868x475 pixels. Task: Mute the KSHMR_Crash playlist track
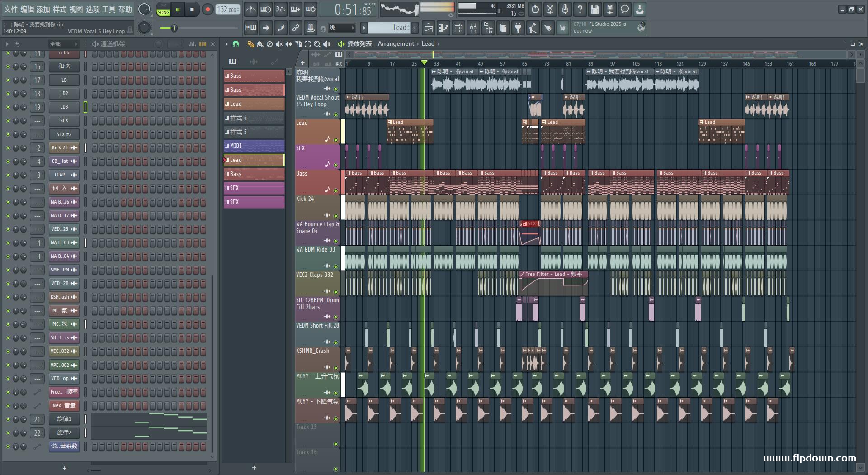pos(335,368)
